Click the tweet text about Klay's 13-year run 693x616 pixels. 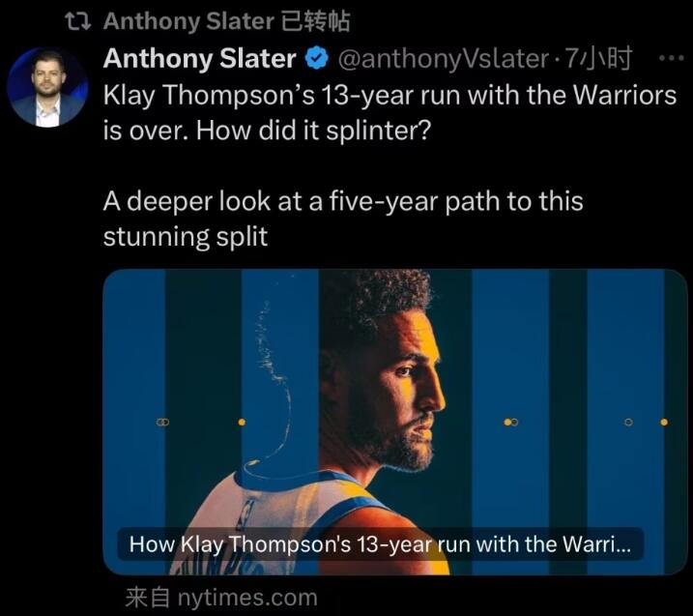(x=389, y=113)
